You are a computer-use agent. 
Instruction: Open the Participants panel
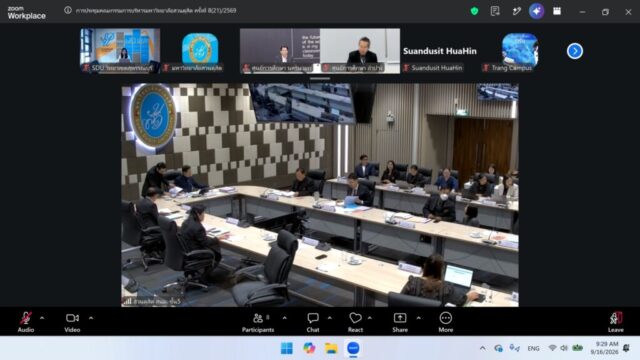pyautogui.click(x=258, y=322)
